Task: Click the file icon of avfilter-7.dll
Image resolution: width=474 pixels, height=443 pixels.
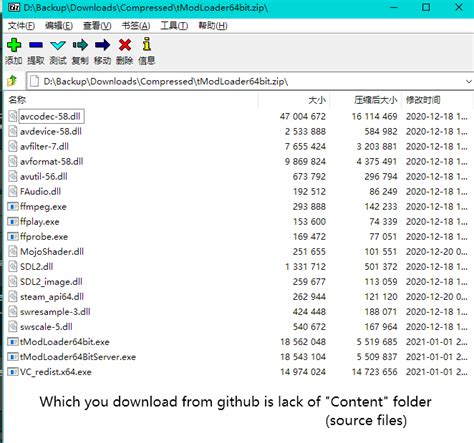Action: [13, 146]
